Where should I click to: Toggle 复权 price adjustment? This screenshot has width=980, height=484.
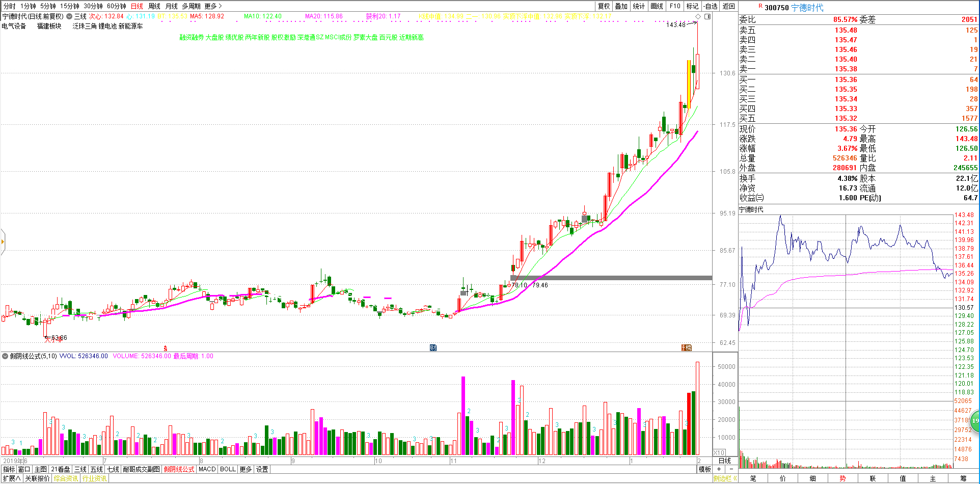604,6
